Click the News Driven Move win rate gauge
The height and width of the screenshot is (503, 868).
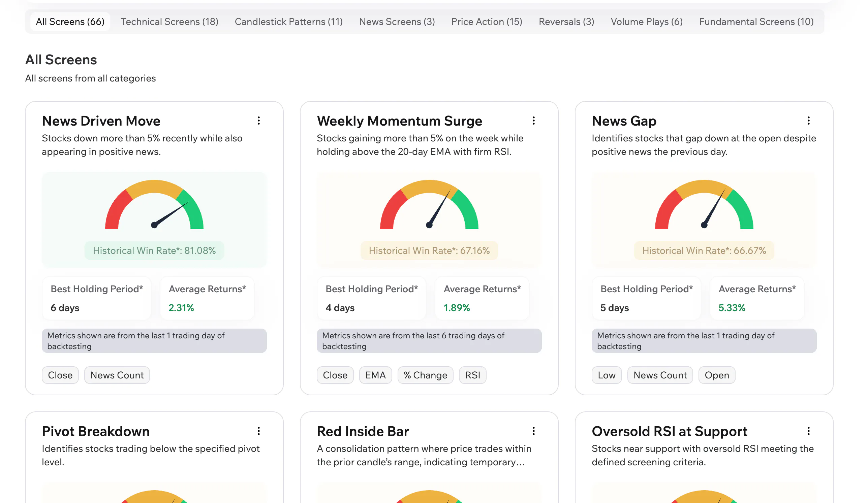pos(154,204)
